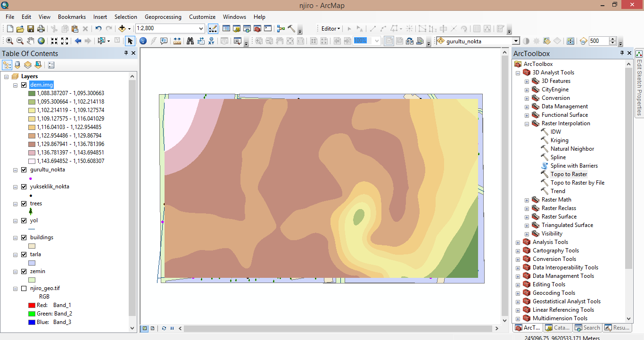Collapse the Raster Interpolation toolset

click(x=526, y=123)
